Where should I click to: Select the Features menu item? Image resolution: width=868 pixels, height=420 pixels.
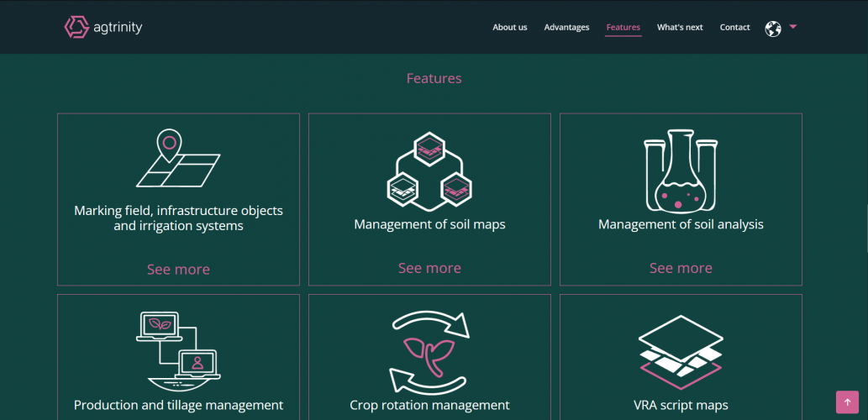[x=623, y=27]
